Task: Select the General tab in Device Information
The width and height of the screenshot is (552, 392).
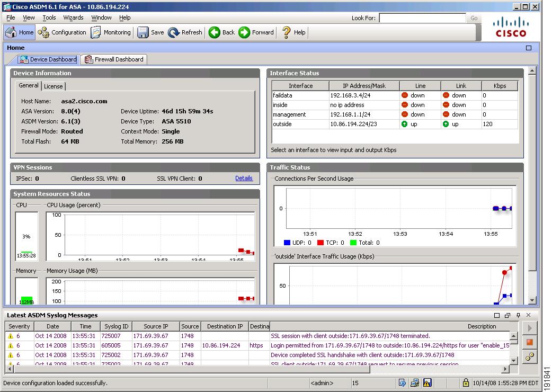Action: pos(29,85)
